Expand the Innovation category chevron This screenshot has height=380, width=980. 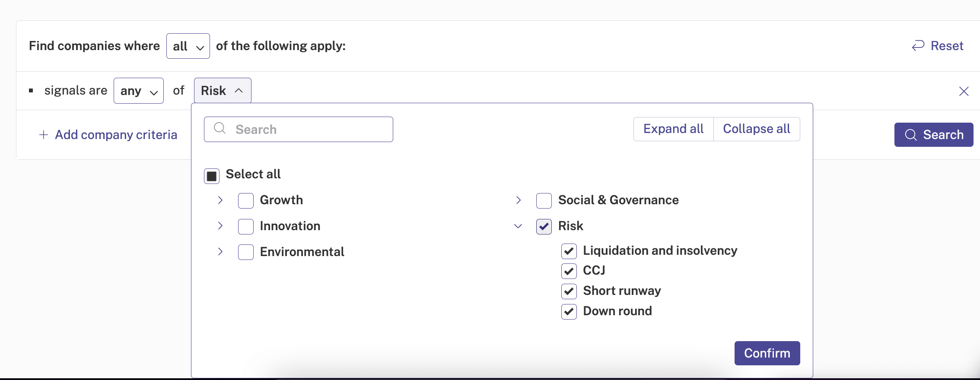(220, 226)
